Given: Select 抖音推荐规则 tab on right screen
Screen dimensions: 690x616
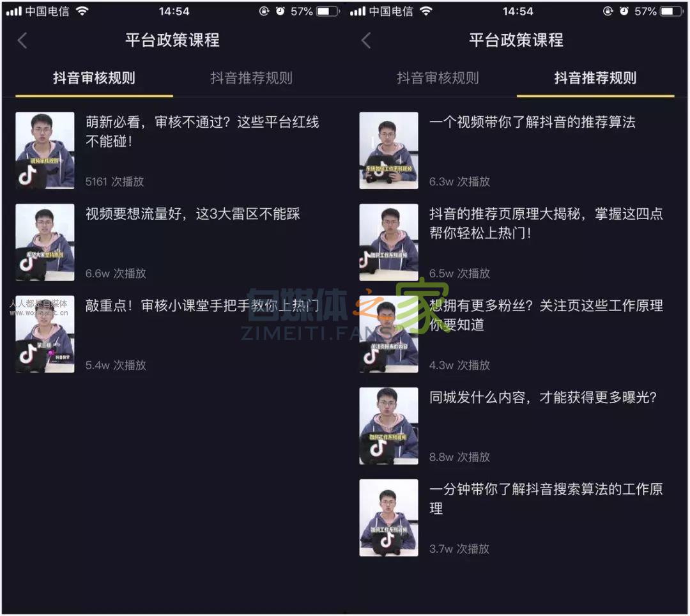Looking at the screenshot, I should tap(595, 78).
